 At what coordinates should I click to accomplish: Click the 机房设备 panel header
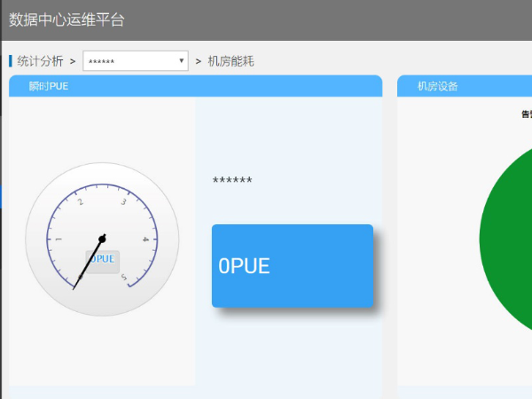pyautogui.click(x=464, y=86)
